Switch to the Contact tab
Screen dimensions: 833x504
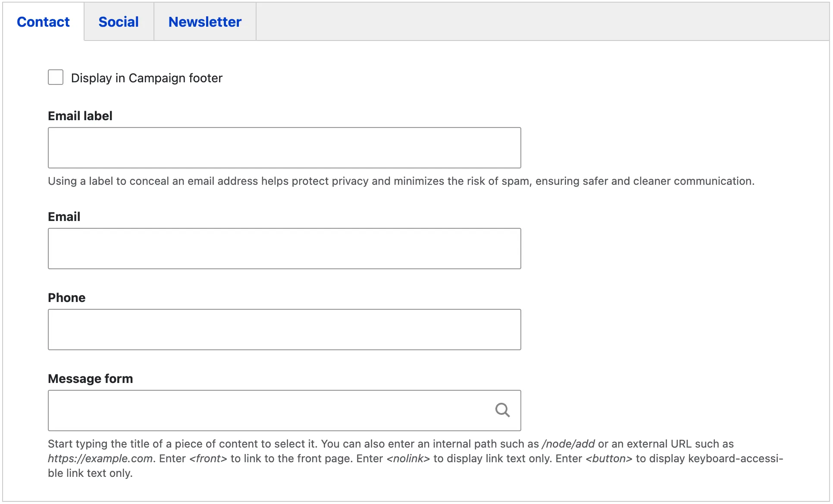click(x=43, y=22)
